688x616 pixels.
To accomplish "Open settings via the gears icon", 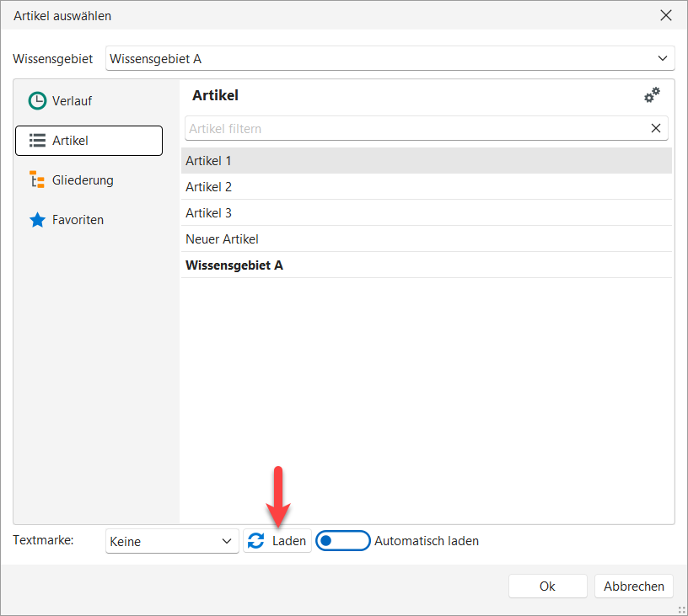I will click(652, 96).
